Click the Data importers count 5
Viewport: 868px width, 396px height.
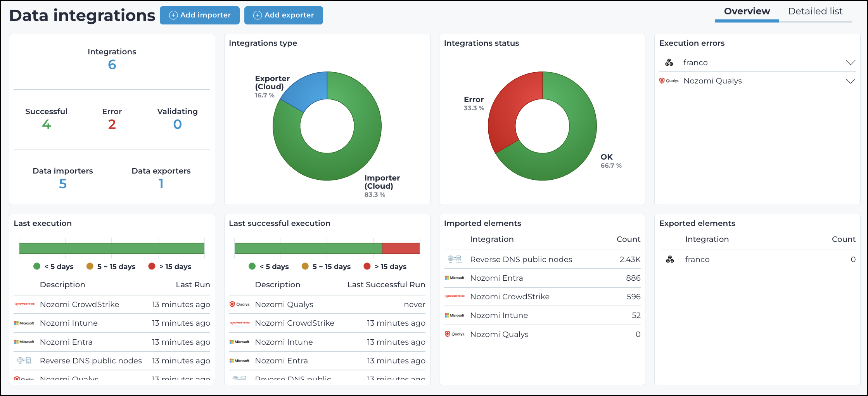(x=63, y=184)
